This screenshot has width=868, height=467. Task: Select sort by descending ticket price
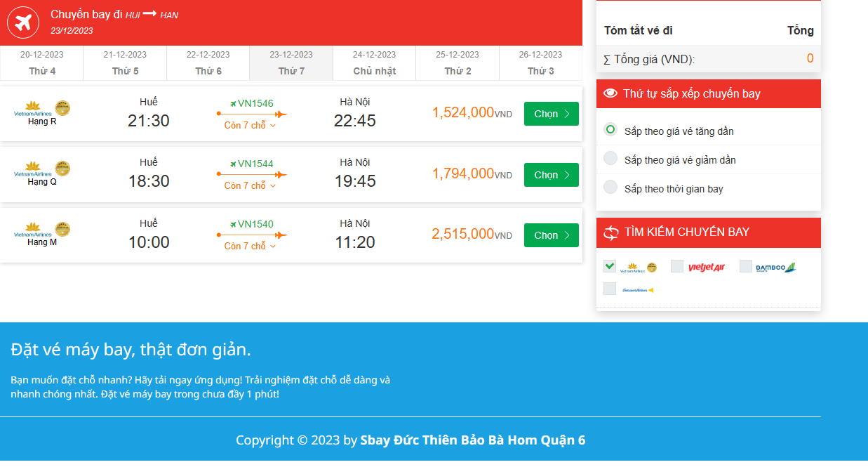coord(610,159)
